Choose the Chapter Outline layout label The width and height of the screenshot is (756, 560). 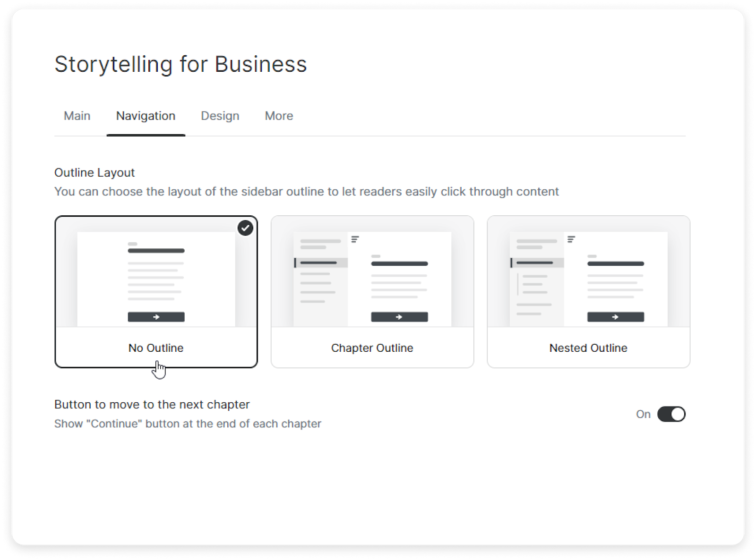[372, 348]
